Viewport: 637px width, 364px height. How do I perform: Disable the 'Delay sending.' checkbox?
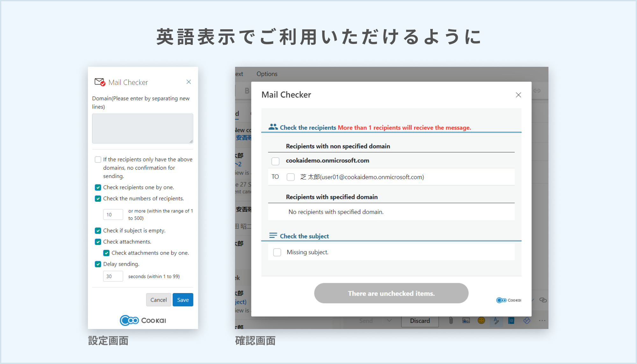tap(98, 264)
